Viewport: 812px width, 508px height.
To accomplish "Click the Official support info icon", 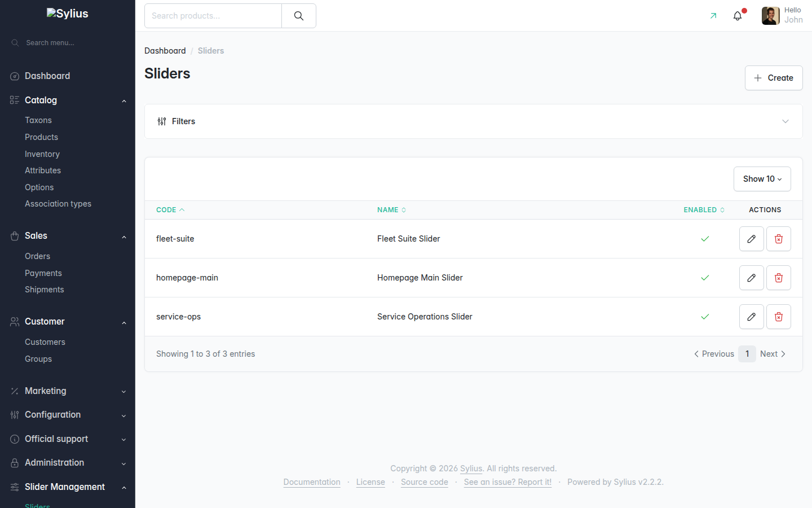I will tap(15, 439).
